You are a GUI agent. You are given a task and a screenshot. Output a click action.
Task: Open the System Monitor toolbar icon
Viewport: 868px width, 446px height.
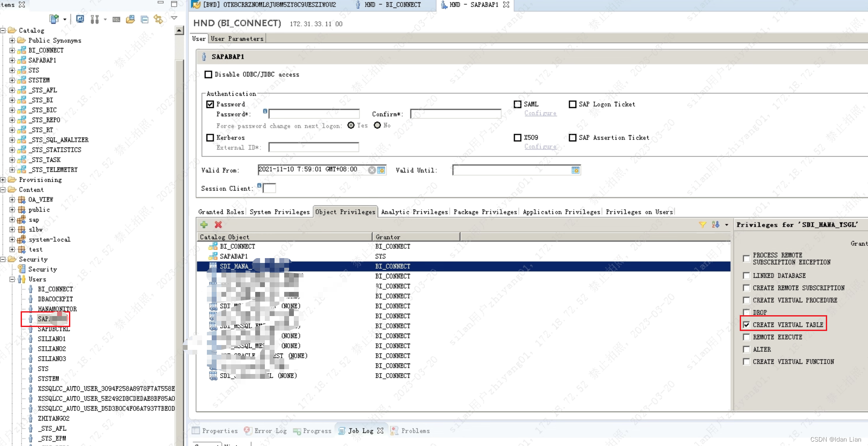(80, 19)
